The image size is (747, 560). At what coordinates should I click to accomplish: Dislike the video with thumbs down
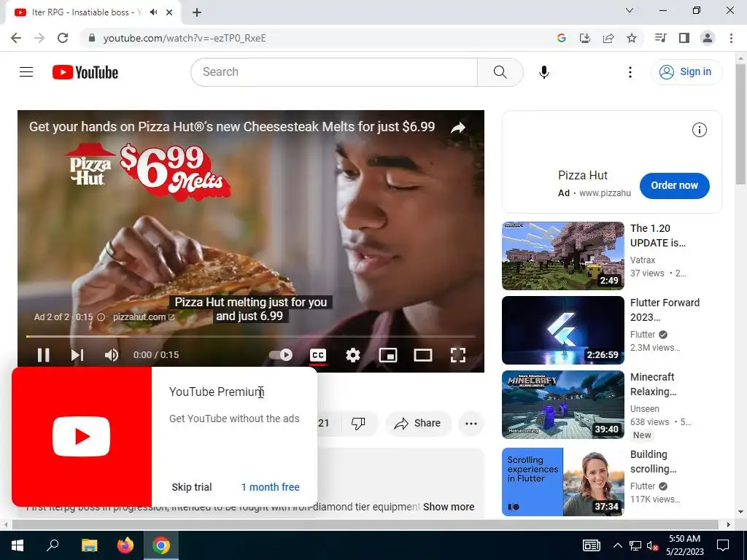click(358, 423)
